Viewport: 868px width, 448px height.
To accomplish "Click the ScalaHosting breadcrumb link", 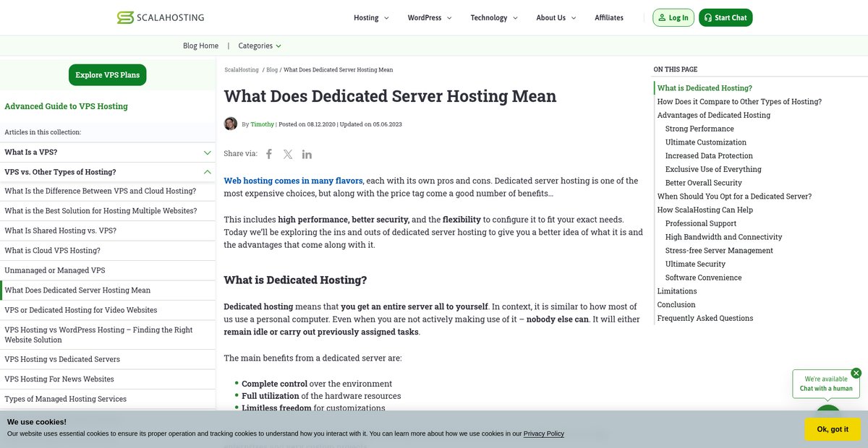I will click(242, 70).
